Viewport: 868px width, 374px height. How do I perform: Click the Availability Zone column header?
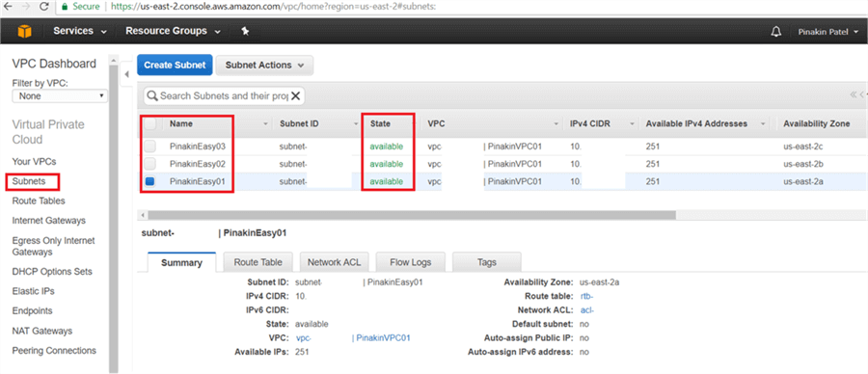(x=817, y=124)
